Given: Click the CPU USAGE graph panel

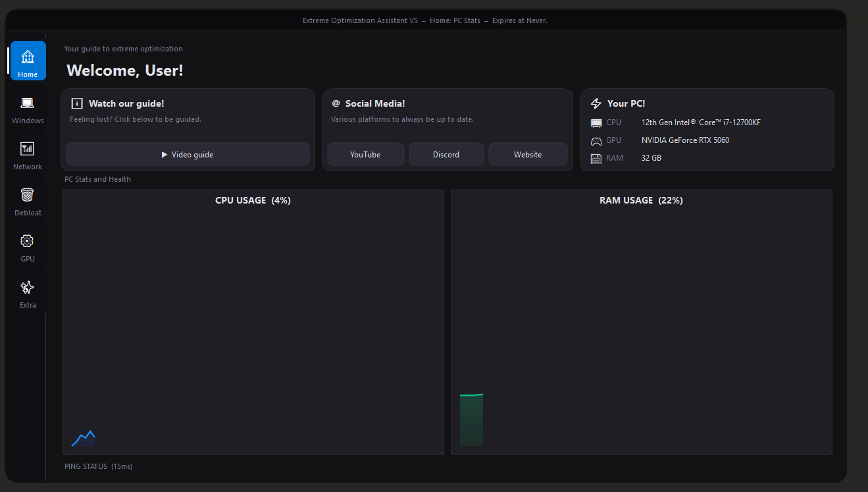Looking at the screenshot, I should point(253,323).
